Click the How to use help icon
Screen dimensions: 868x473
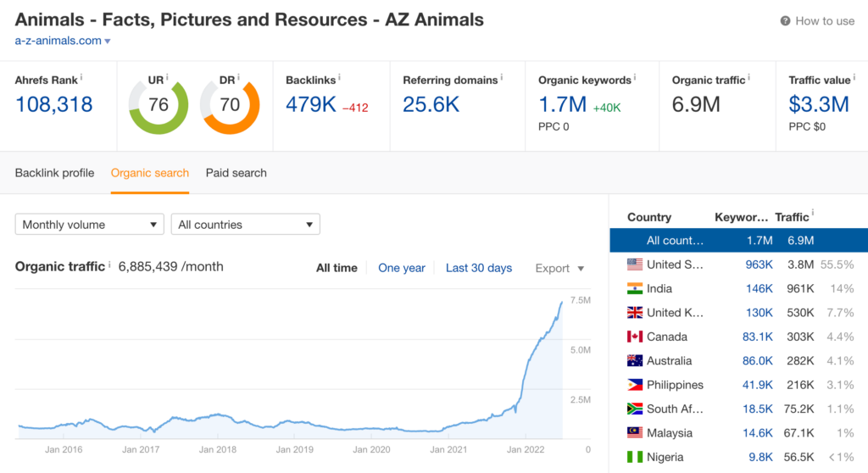click(x=785, y=21)
